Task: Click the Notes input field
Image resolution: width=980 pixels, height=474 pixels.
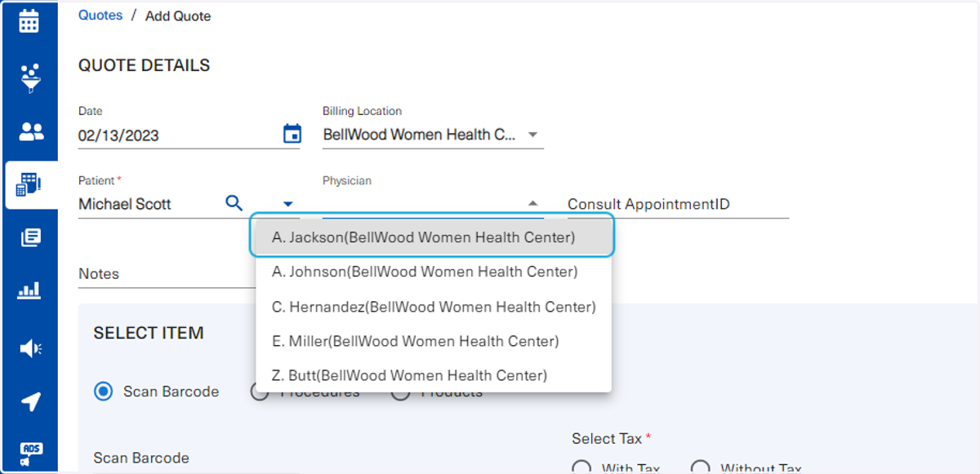Action: coord(167,274)
